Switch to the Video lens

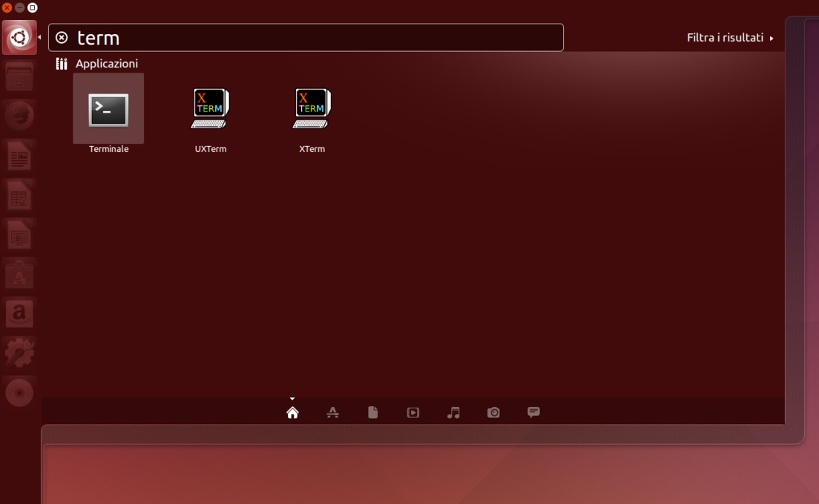[x=413, y=413]
